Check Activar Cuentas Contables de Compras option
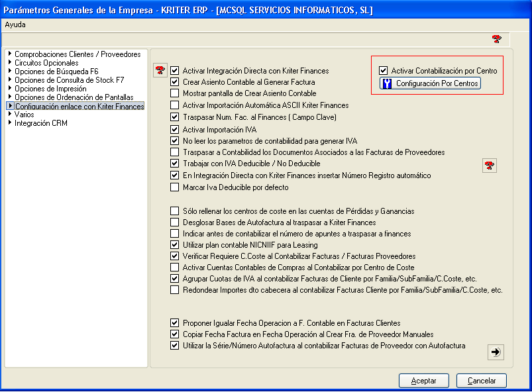The width and height of the screenshot is (532, 392). coord(174,268)
